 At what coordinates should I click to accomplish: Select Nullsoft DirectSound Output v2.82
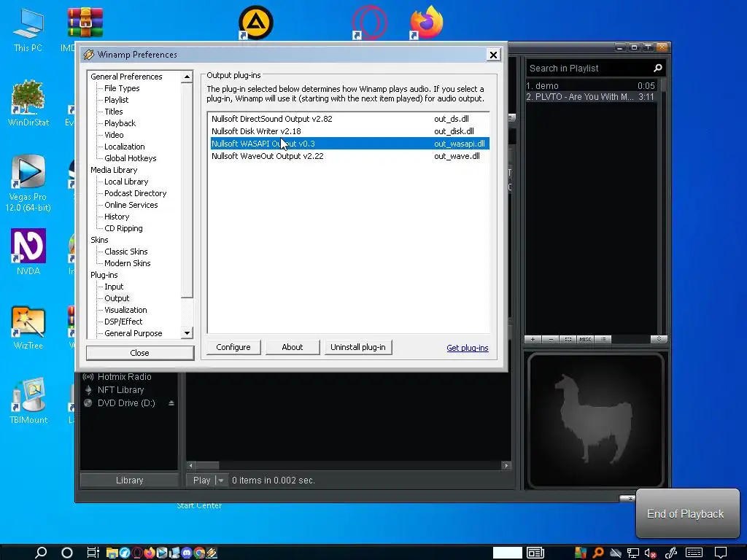(349, 119)
